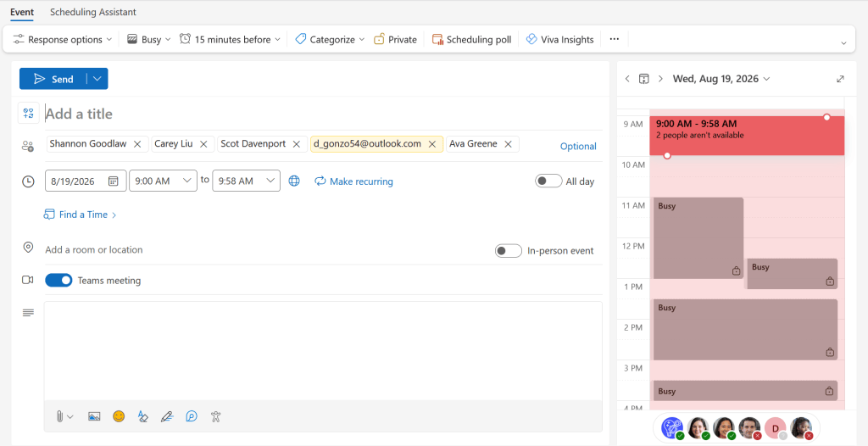Image resolution: width=868 pixels, height=446 pixels.
Task: Click the location pin icon
Action: 28,247
